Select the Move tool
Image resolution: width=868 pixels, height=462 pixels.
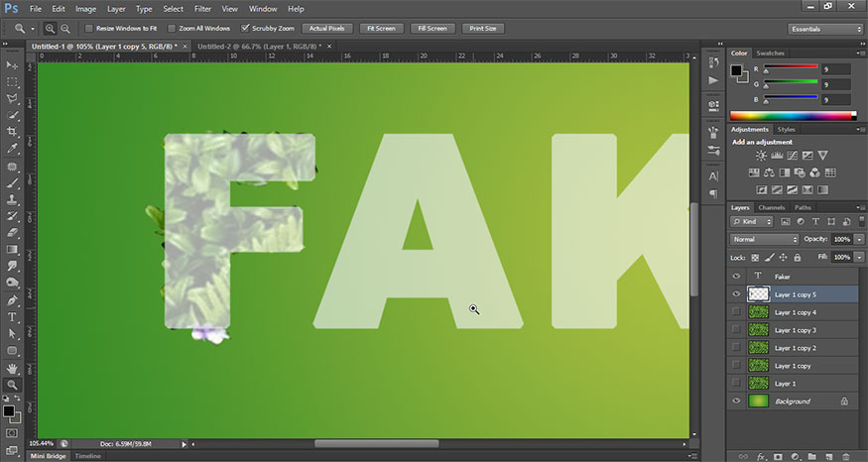click(x=13, y=64)
